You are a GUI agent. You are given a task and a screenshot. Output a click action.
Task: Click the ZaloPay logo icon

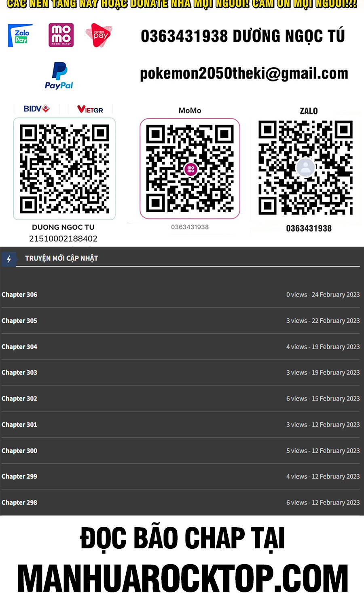(21, 36)
